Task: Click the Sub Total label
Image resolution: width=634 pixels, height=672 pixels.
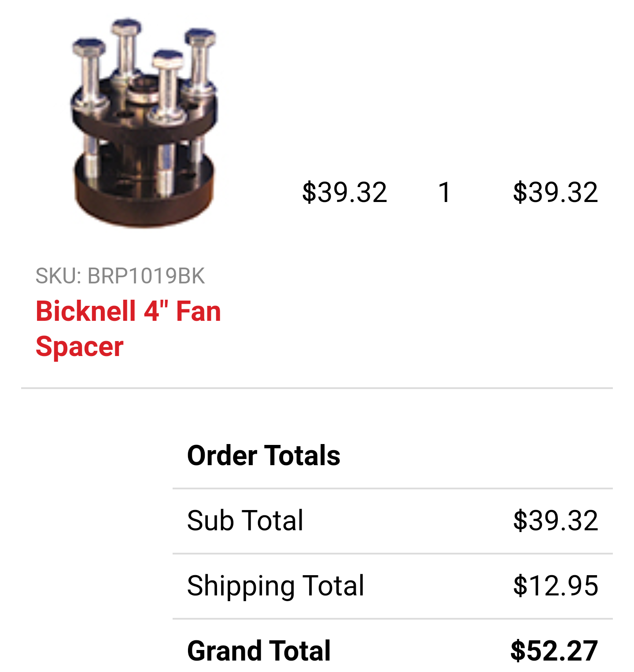Action: (x=245, y=520)
